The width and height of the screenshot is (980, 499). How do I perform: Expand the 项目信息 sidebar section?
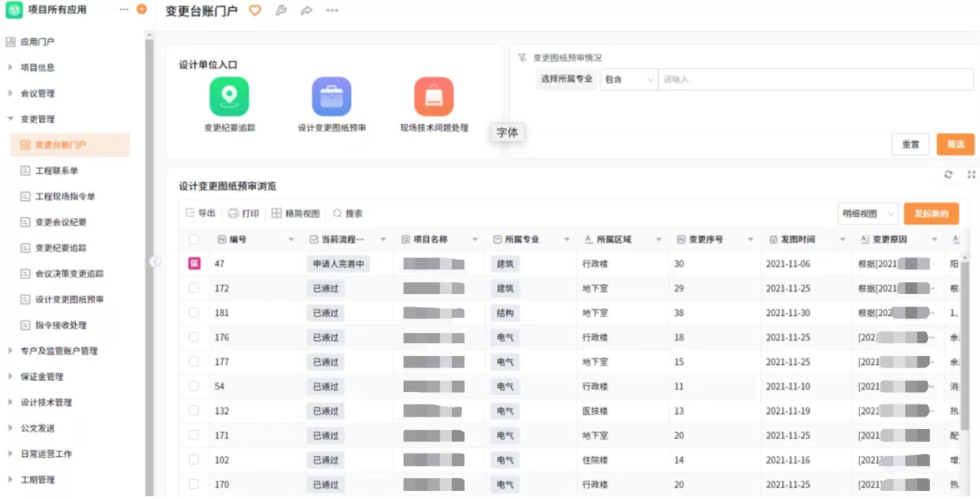click(x=37, y=67)
